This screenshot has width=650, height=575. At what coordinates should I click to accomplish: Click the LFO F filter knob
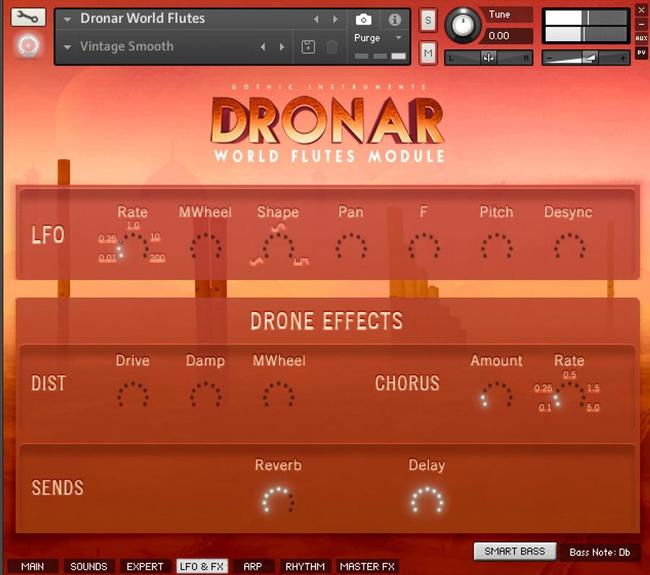click(424, 246)
